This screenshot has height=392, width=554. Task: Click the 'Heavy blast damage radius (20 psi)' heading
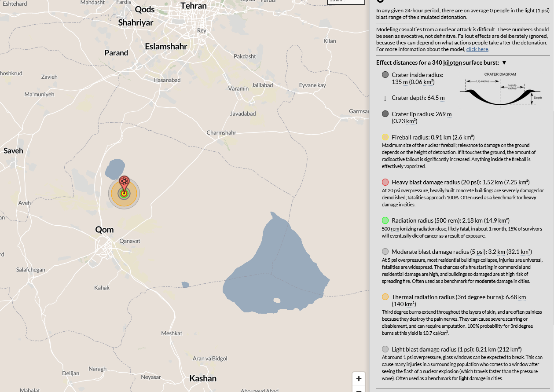[461, 182]
